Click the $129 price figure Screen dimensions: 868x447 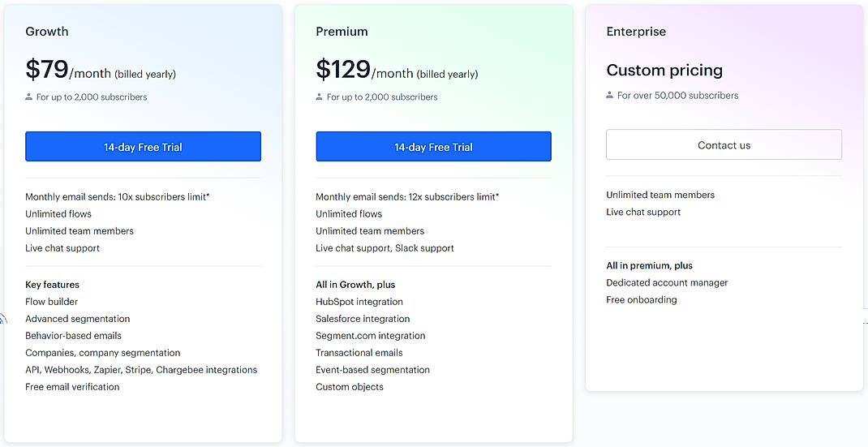pyautogui.click(x=343, y=70)
